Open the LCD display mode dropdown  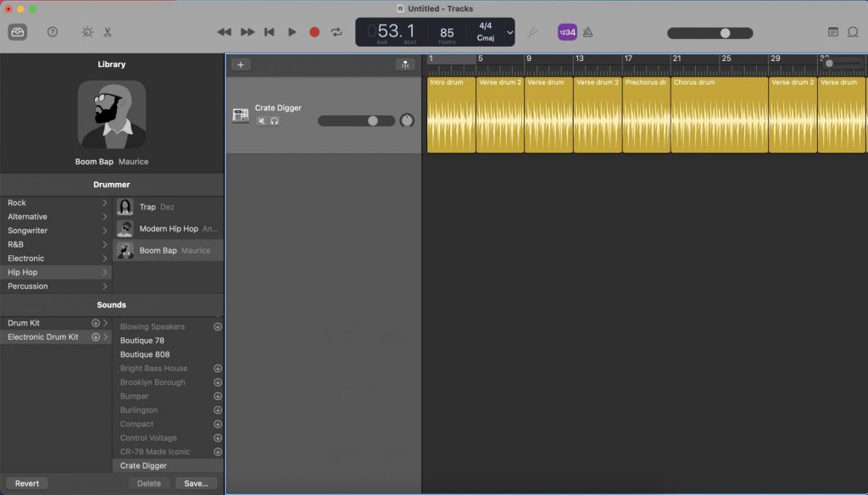[x=509, y=32]
